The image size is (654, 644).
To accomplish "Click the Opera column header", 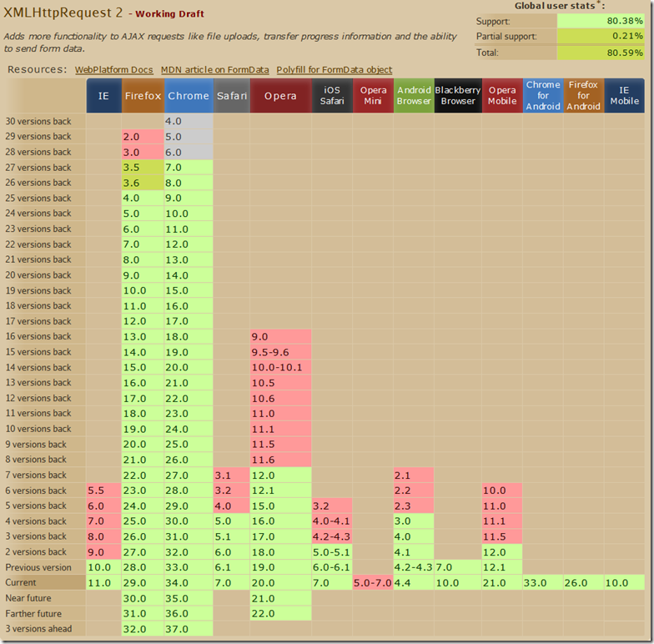I will pyautogui.click(x=280, y=95).
